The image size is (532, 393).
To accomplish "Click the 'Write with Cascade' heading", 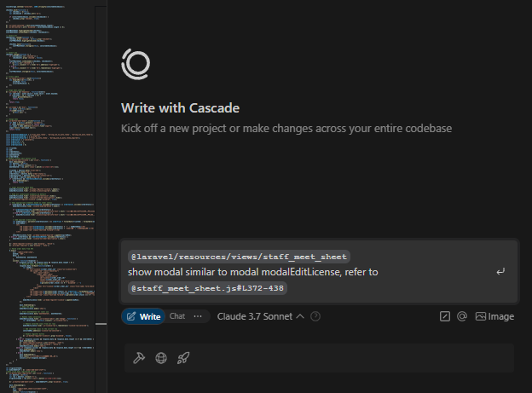I will [x=180, y=108].
